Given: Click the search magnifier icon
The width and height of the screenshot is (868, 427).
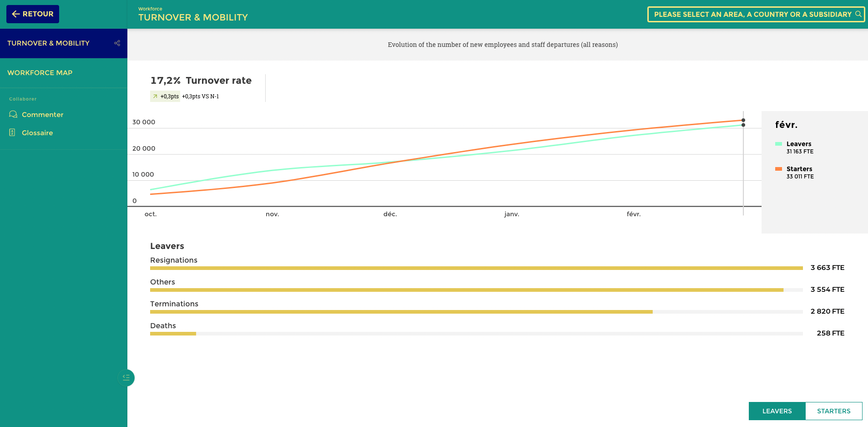Looking at the screenshot, I should coord(858,14).
